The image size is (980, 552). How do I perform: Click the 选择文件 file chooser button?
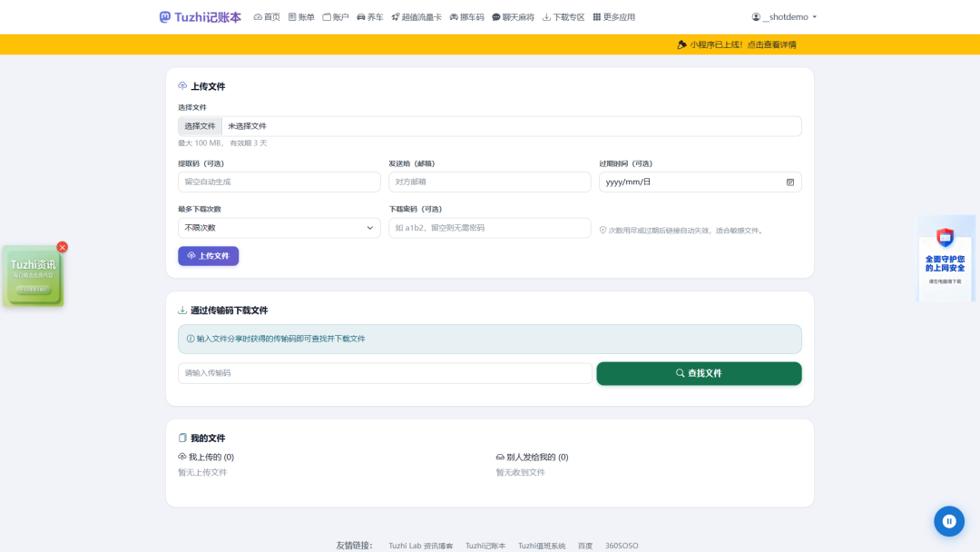tap(200, 126)
